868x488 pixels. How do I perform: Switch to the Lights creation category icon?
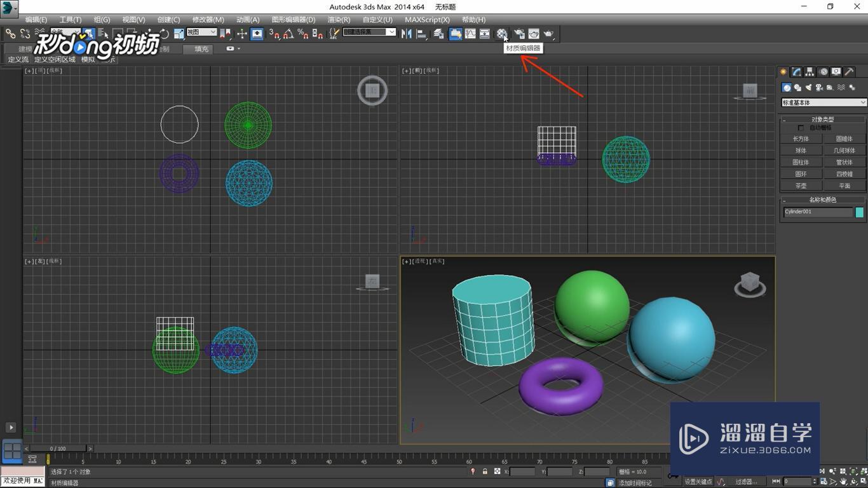coord(809,87)
